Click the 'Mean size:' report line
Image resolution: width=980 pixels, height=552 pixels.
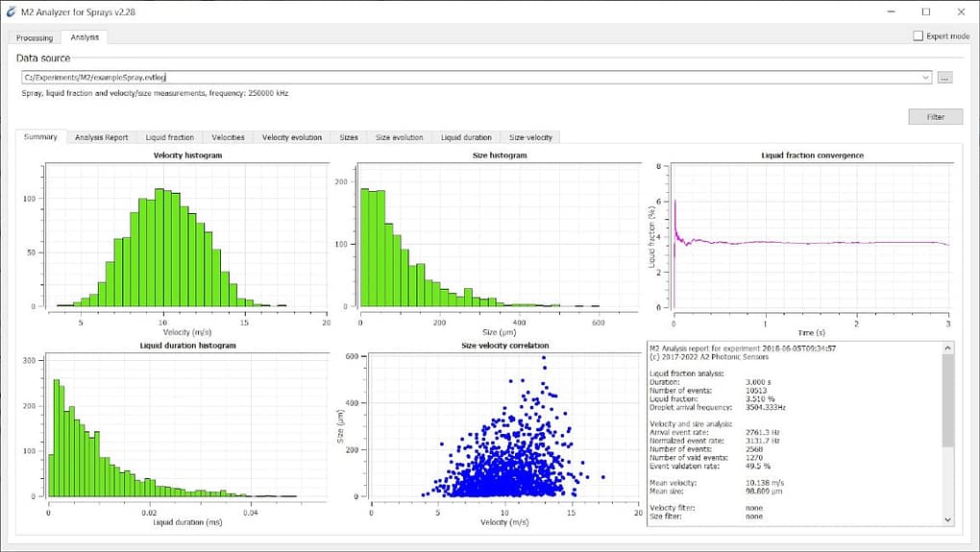716,491
